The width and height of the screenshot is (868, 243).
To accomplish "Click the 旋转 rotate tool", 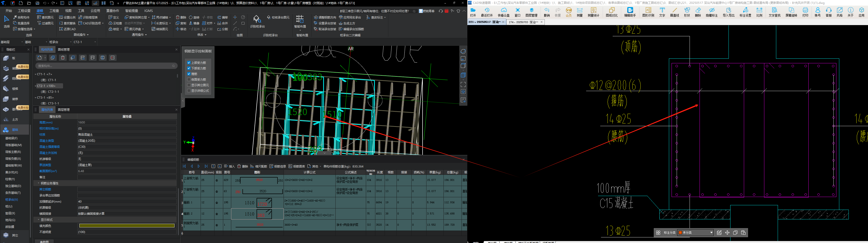I will point(194,17).
